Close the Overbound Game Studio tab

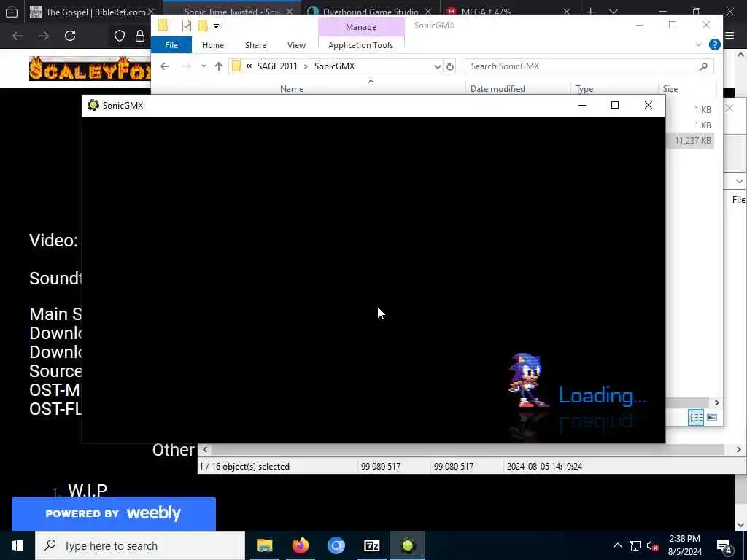tap(427, 12)
